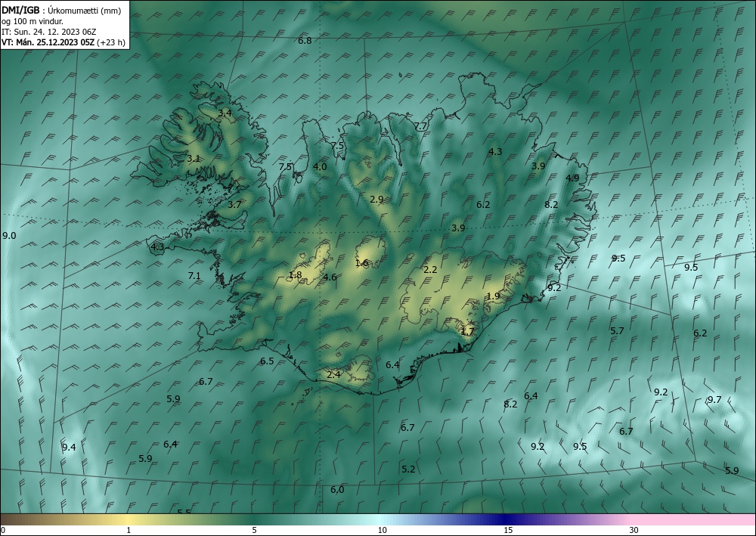Click the color scale label "30"
The height and width of the screenshot is (536, 756).
(634, 531)
